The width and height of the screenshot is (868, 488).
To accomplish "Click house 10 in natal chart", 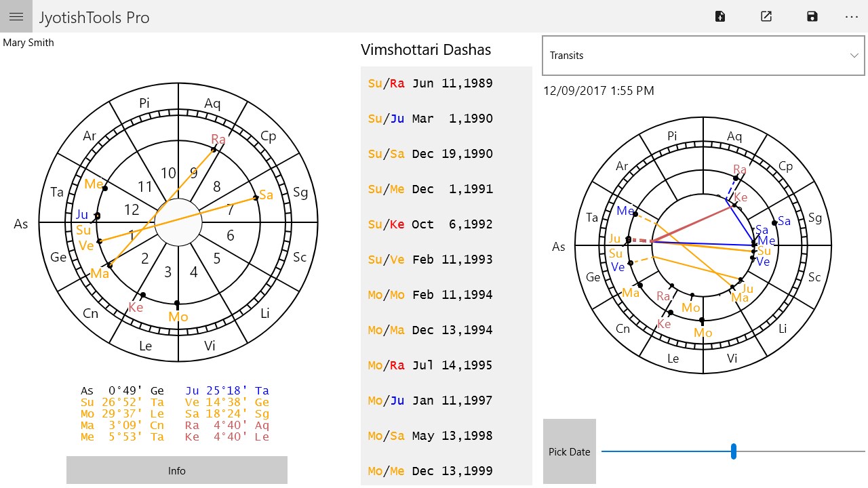I will point(168,173).
